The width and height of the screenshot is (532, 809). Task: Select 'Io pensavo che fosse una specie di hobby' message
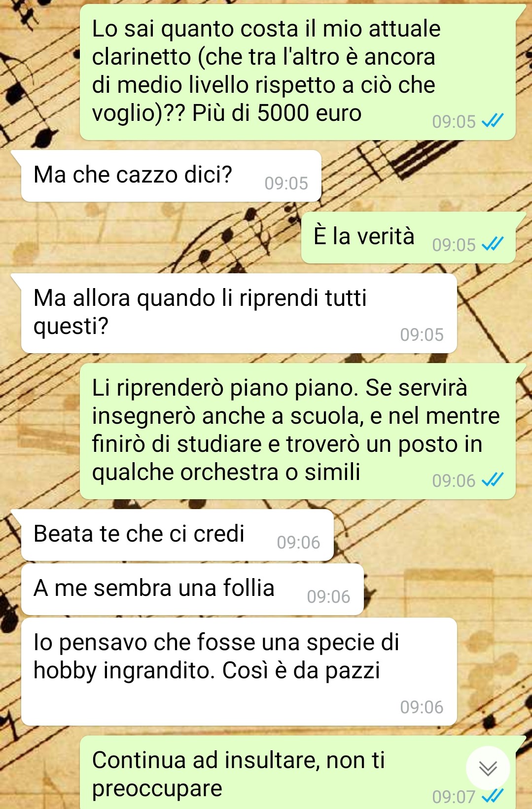[x=239, y=671]
